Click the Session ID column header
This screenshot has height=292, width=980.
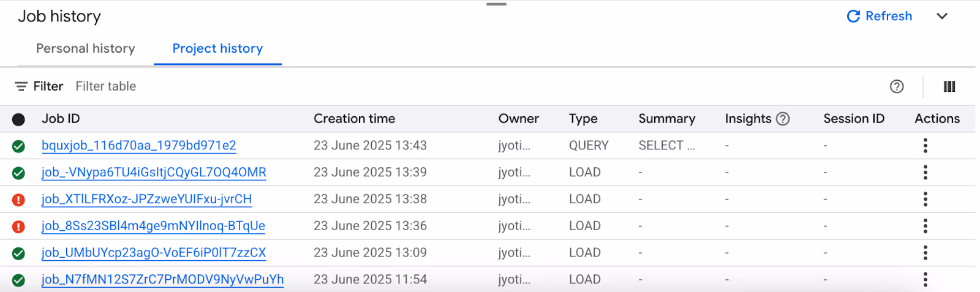pos(854,119)
